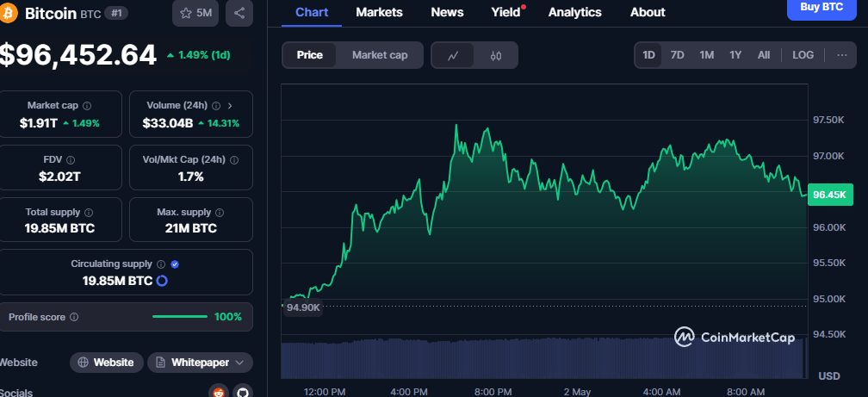Show Market cap info tooltip icon
Viewport: 868px width, 397px height.
[87, 105]
